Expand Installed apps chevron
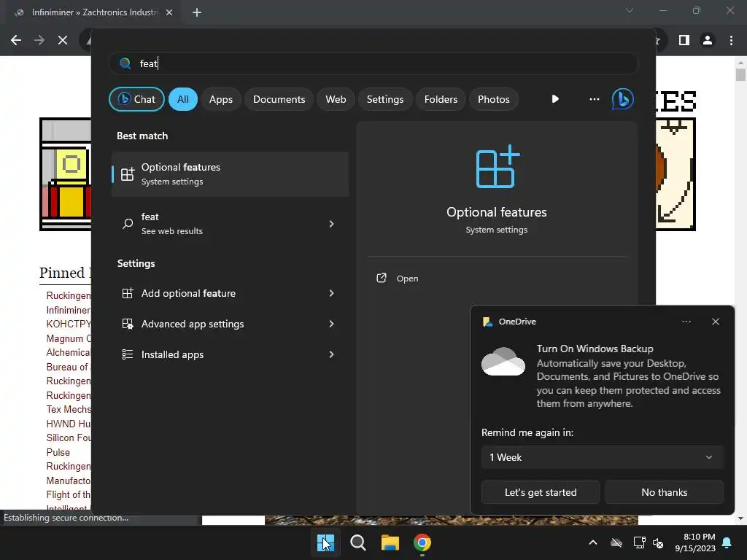Viewport: 747px width, 560px height. (x=331, y=354)
